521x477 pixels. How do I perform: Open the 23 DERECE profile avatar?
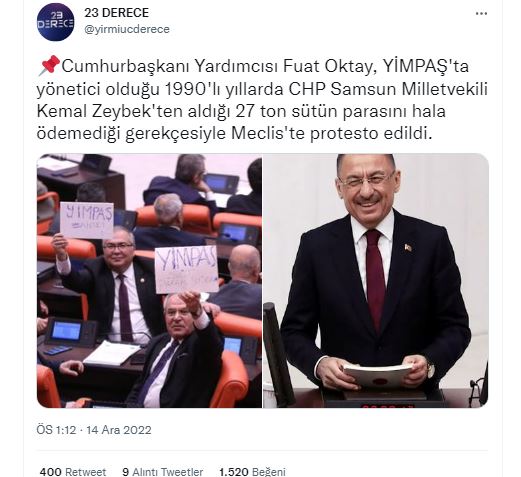[55, 22]
